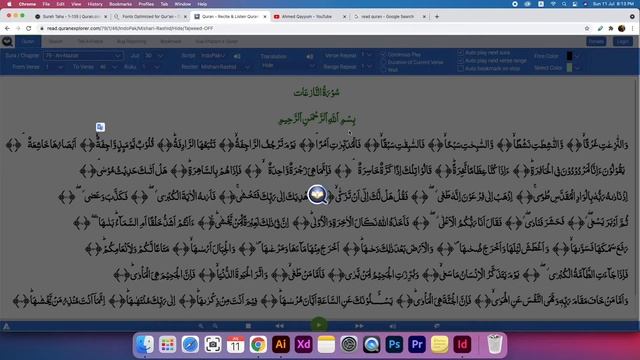Click the green Select Color swatch
The width and height of the screenshot is (640, 360).
coord(569,68)
